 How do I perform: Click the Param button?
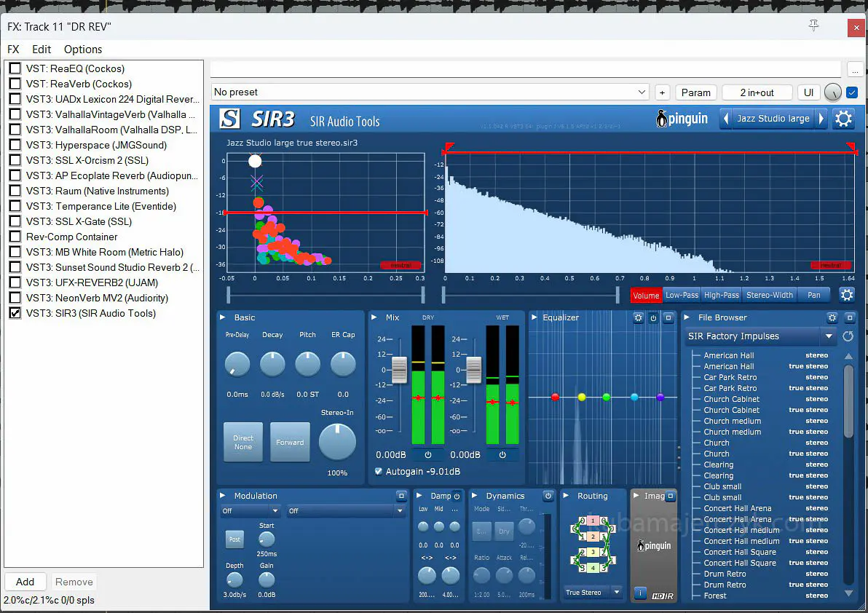[x=695, y=92]
